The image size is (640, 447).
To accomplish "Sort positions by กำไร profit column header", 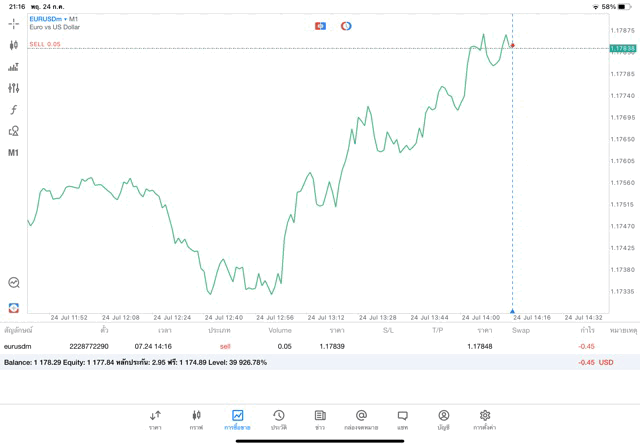I will [587, 329].
